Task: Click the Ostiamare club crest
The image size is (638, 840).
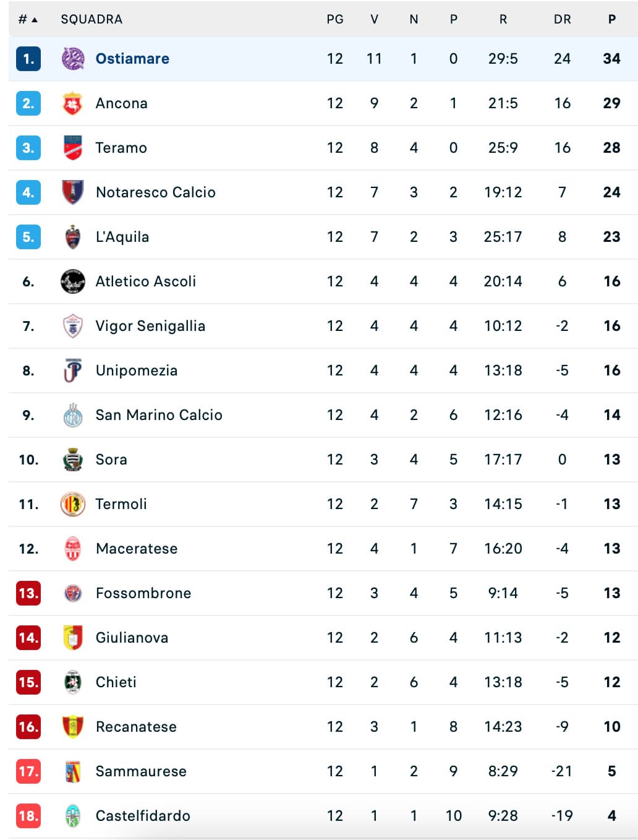Action: [72, 59]
